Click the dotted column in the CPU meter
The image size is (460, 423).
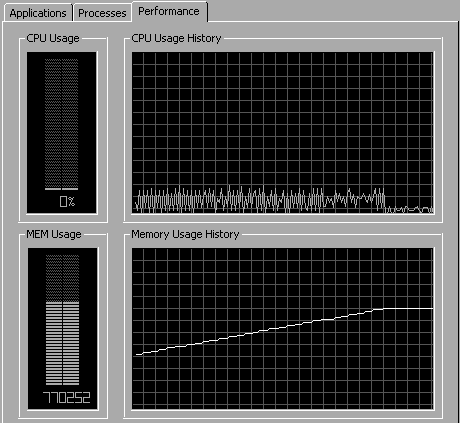pos(61,123)
